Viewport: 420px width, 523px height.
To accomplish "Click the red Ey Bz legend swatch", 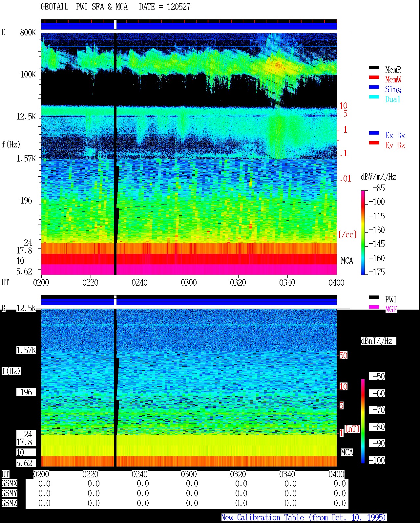I will 374,143.
